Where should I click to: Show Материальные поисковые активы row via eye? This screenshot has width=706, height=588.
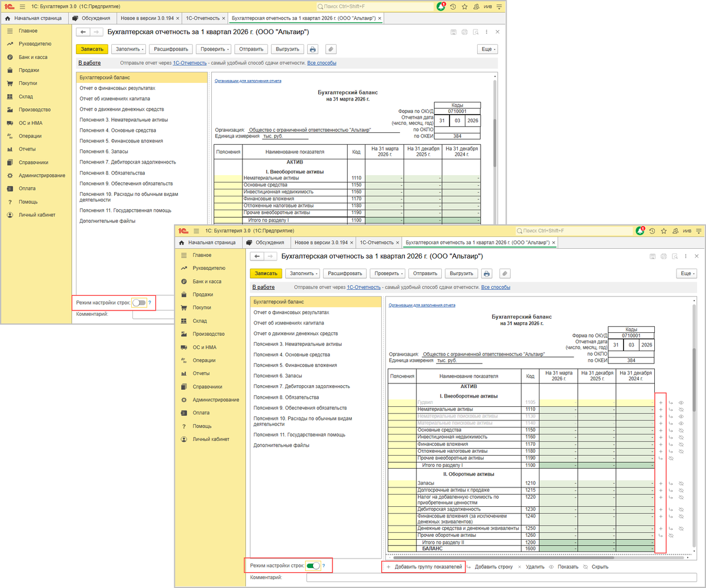tap(681, 423)
